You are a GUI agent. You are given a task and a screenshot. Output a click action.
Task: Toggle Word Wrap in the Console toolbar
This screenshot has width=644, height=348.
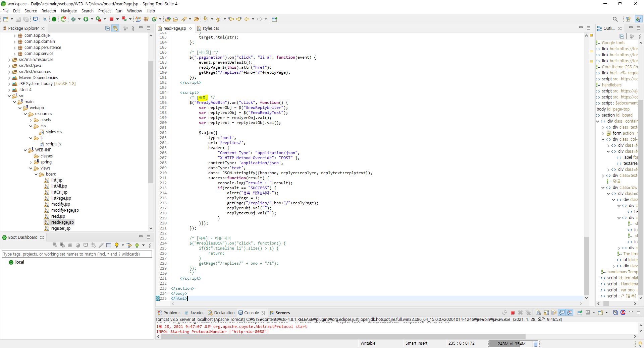(554, 312)
